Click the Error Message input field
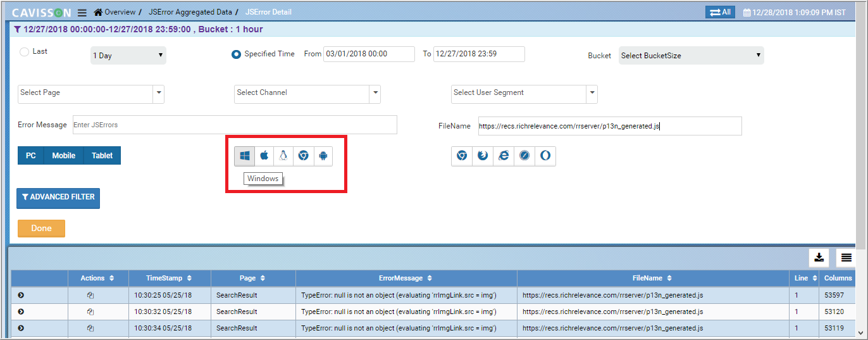The height and width of the screenshot is (340, 868). pyautogui.click(x=235, y=125)
